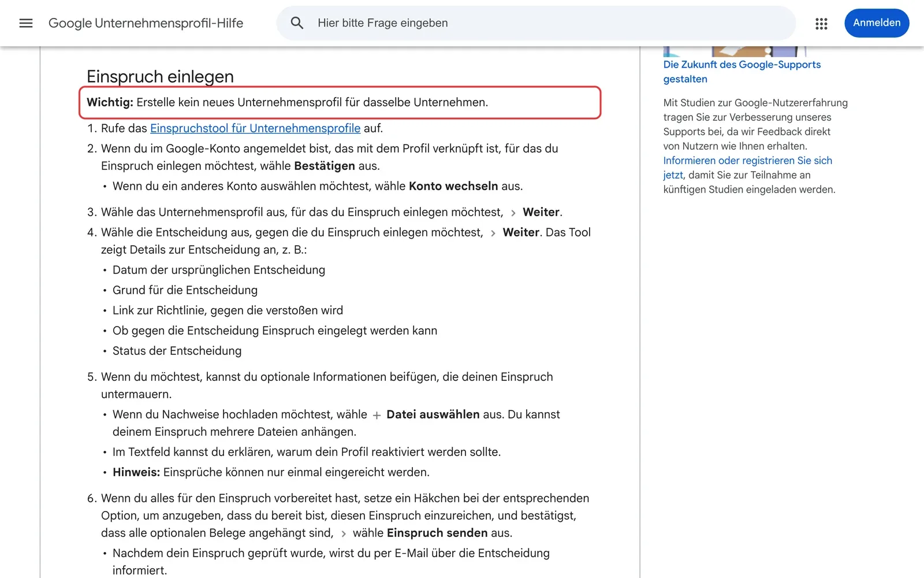The image size is (924, 578).
Task: Click the plus icon beside 'Datei auswählen'
Action: click(377, 415)
